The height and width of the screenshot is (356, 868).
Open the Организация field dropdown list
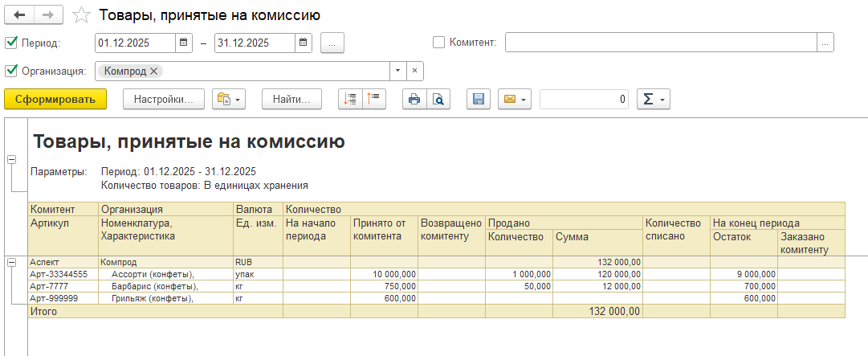click(x=398, y=71)
